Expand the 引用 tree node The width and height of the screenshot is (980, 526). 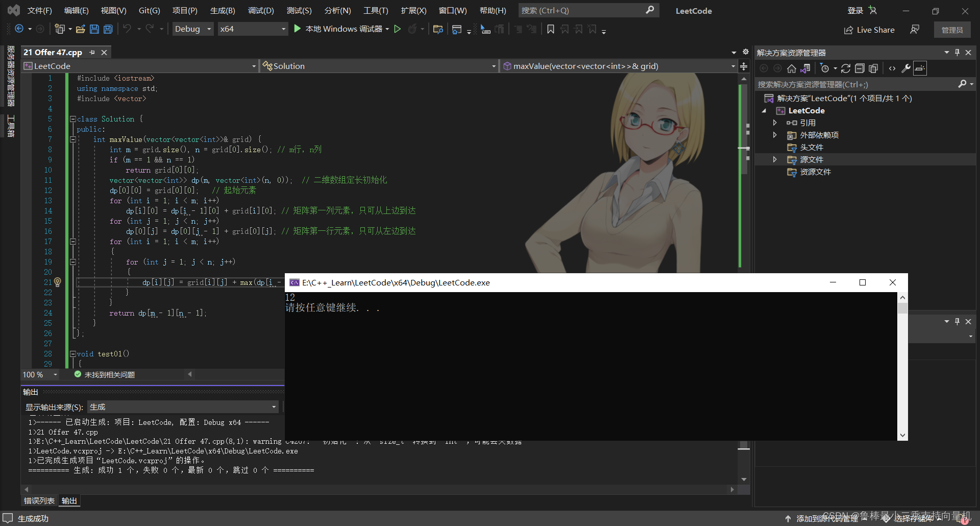click(775, 123)
